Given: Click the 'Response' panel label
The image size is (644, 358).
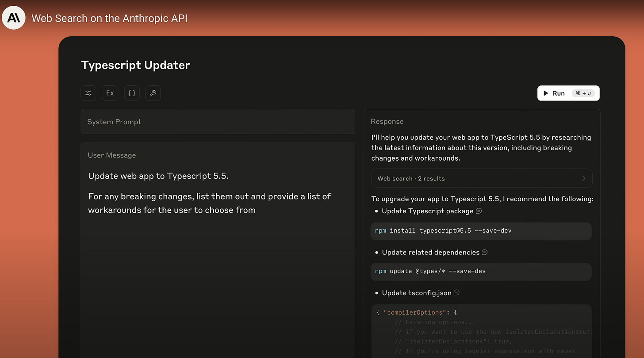Looking at the screenshot, I should pos(387,121).
